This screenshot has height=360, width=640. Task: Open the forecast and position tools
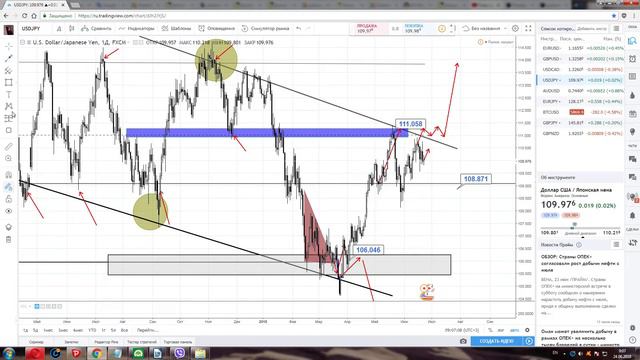pyautogui.click(x=9, y=118)
